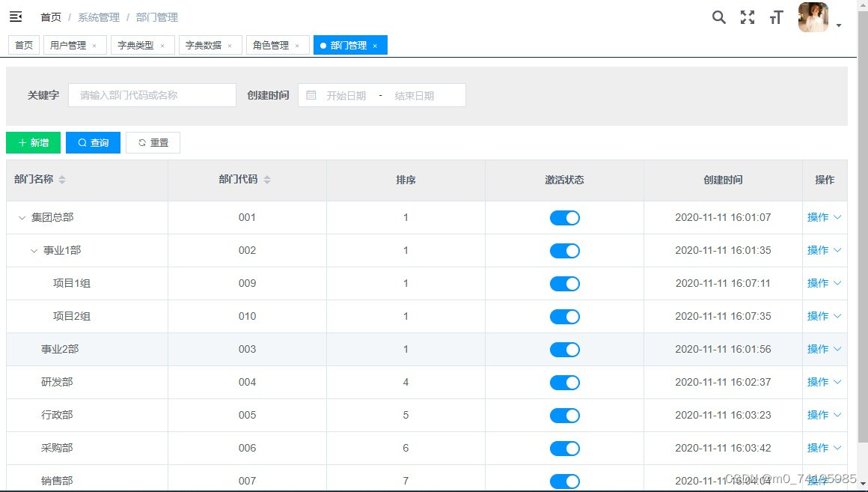Go to 首页 in breadcrumb
The image size is (868, 492).
tap(51, 17)
